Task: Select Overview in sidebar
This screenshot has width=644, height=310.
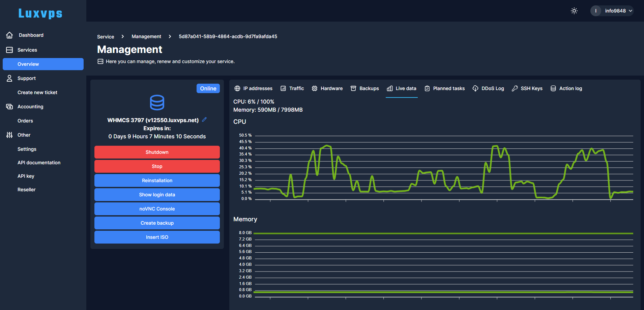Action: pos(43,64)
